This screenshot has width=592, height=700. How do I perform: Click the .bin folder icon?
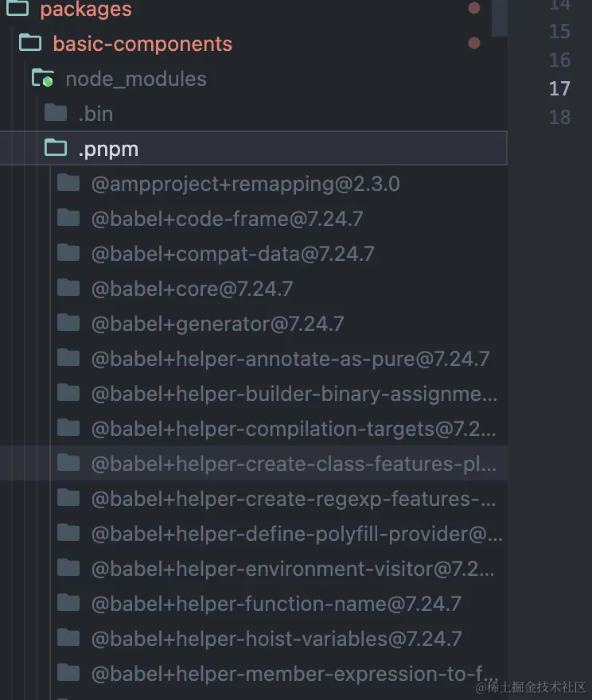pos(55,113)
